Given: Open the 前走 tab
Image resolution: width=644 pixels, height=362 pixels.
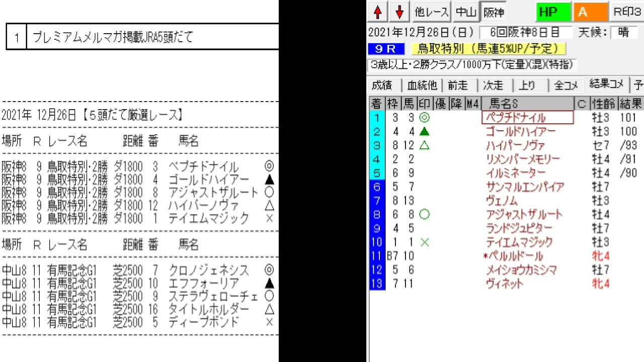Looking at the screenshot, I should [458, 85].
